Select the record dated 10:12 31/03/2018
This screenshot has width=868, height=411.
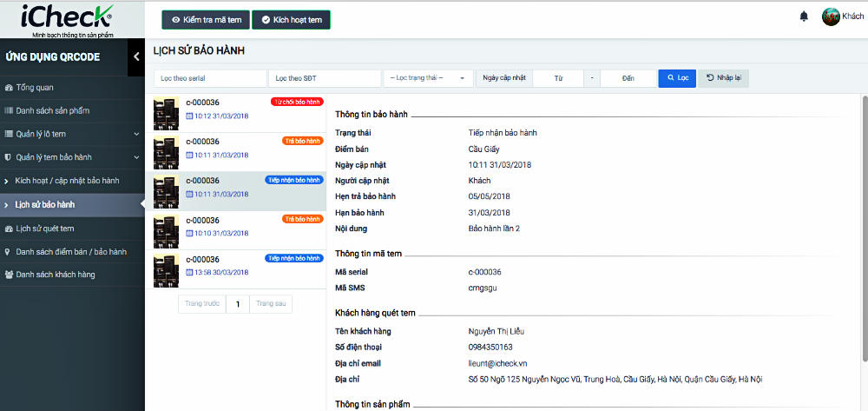click(x=236, y=114)
